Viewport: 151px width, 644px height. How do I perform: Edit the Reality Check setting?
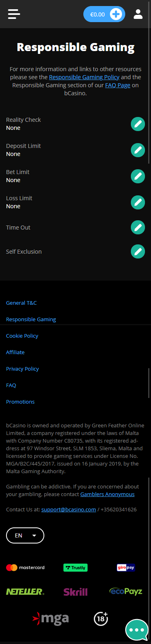[x=138, y=124]
